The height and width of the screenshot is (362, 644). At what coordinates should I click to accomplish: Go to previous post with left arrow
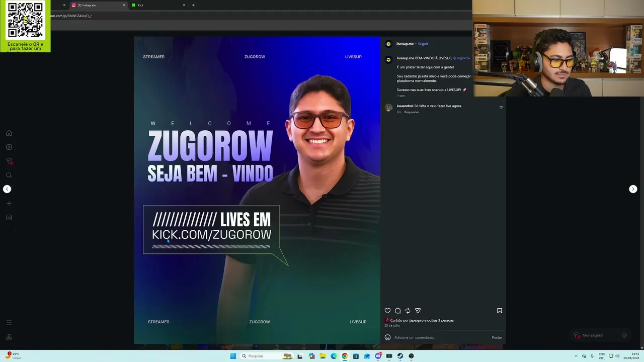point(7,189)
